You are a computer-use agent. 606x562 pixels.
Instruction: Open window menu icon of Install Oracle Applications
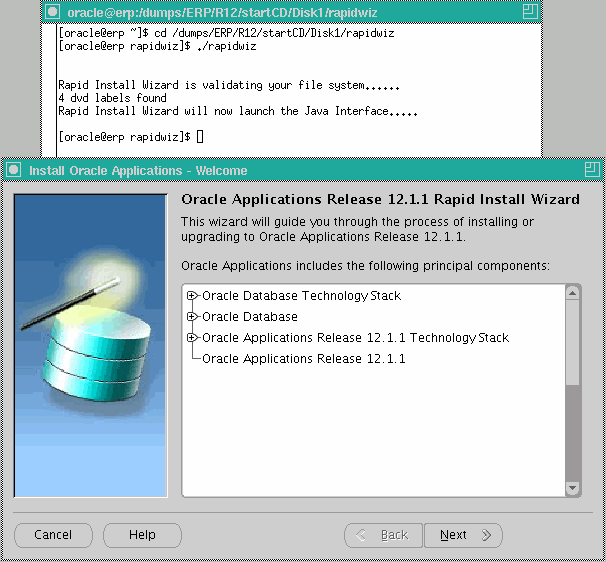pyautogui.click(x=14, y=170)
